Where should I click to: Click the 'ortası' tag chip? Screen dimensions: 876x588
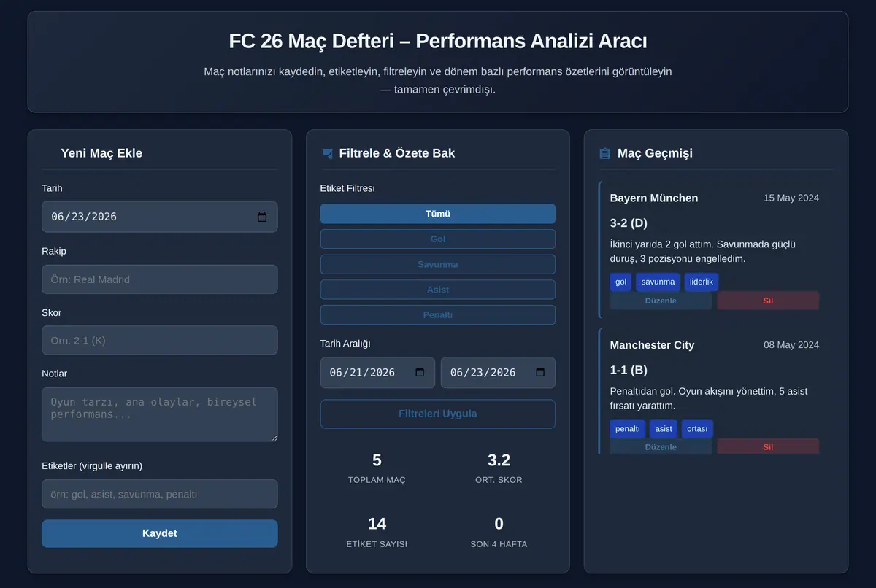(x=697, y=429)
